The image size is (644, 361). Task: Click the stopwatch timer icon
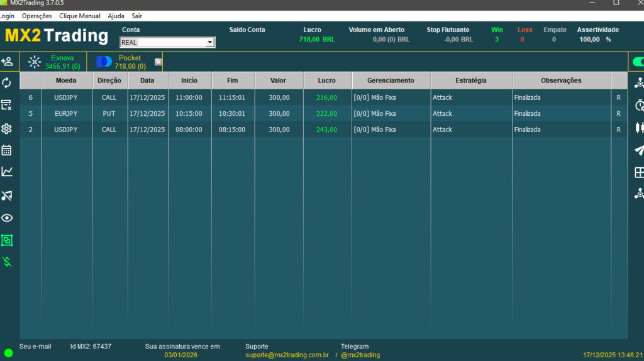click(x=639, y=105)
